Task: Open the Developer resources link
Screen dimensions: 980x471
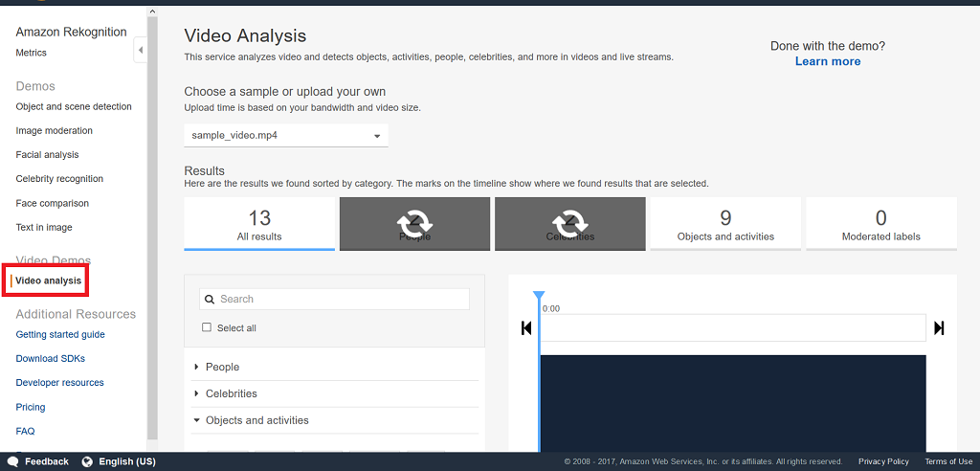Action: (x=60, y=382)
